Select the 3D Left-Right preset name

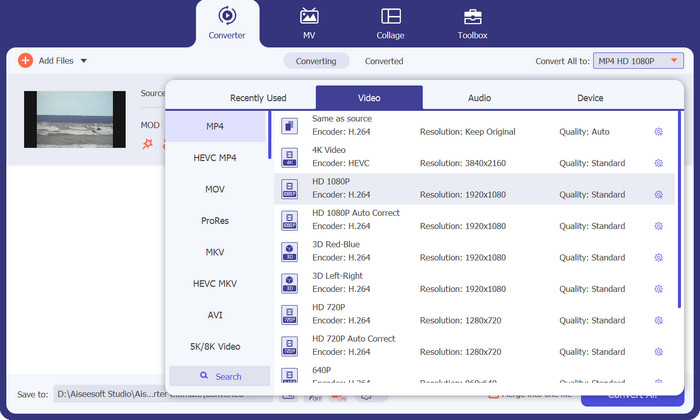338,276
